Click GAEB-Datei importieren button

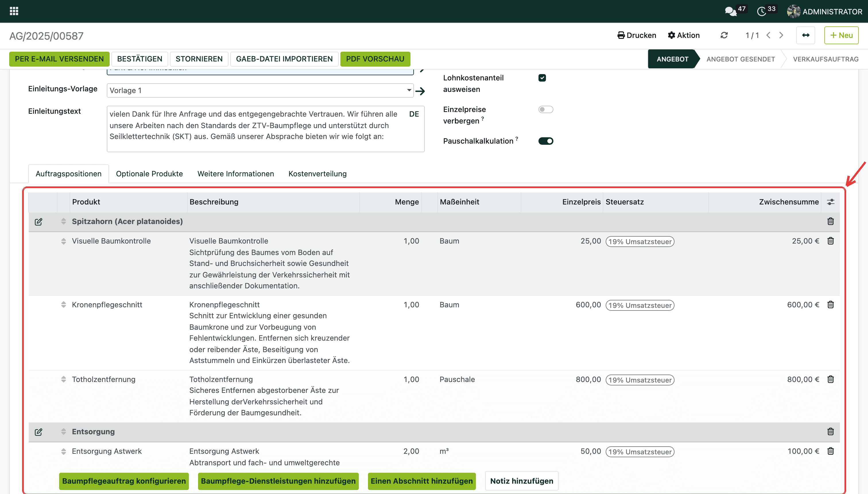click(284, 59)
